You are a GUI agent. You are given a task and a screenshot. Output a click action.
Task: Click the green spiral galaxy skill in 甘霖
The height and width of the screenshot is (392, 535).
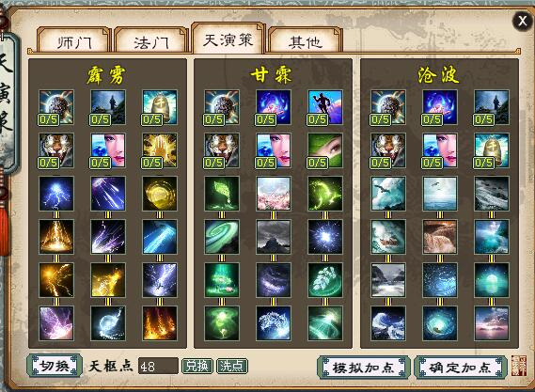(x=222, y=237)
